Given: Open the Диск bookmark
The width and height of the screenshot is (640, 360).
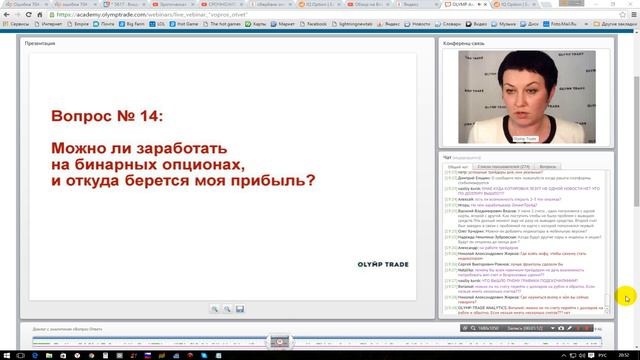Looking at the screenshot, I should [x=529, y=24].
